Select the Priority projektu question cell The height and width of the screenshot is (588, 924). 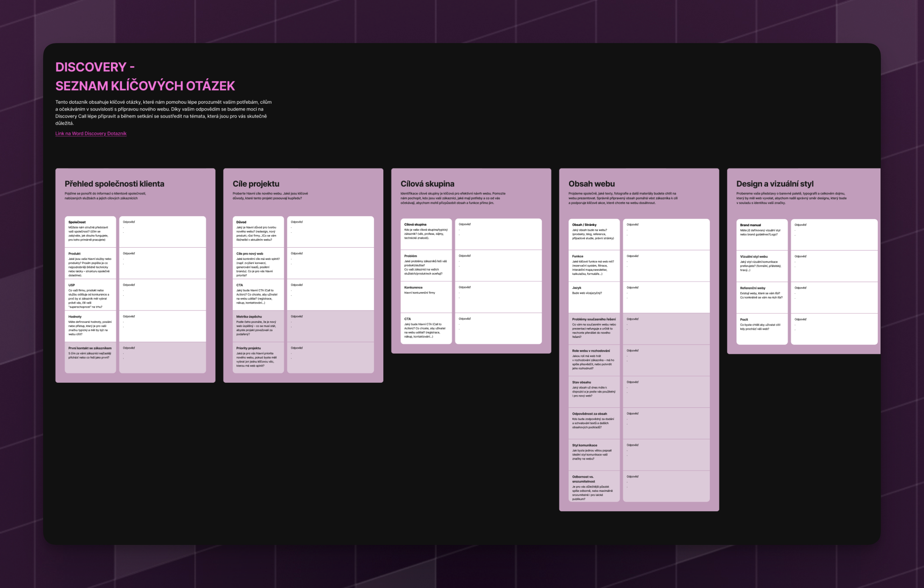pos(258,358)
